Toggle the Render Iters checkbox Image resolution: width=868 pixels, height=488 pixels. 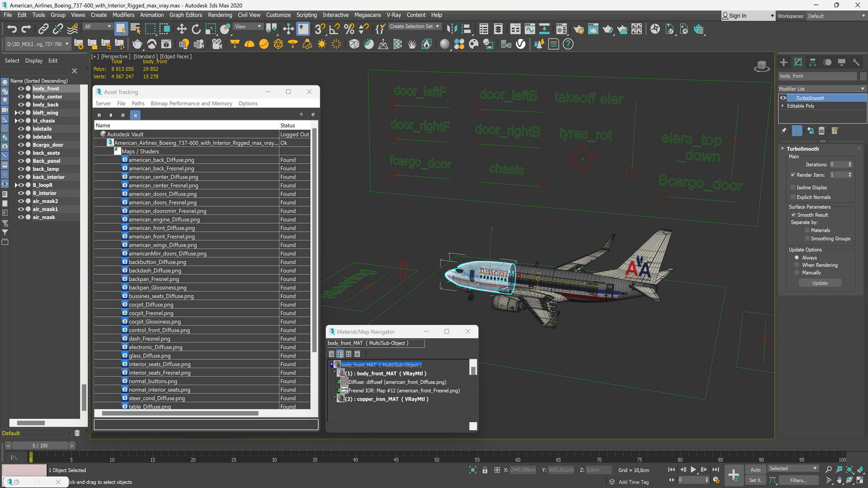(793, 175)
